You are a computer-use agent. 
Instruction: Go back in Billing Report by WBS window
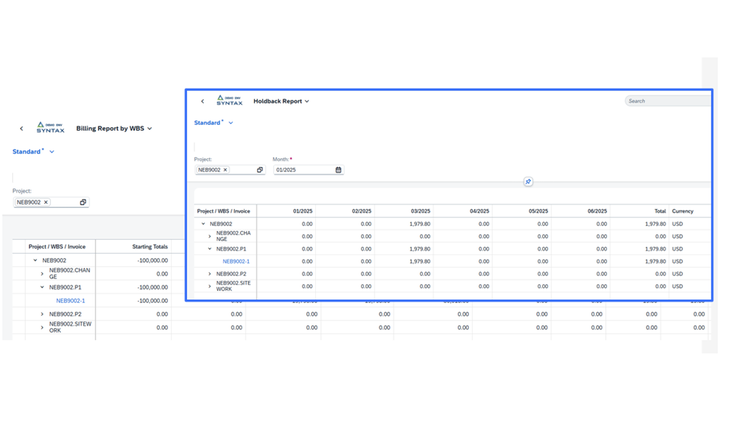pyautogui.click(x=22, y=129)
